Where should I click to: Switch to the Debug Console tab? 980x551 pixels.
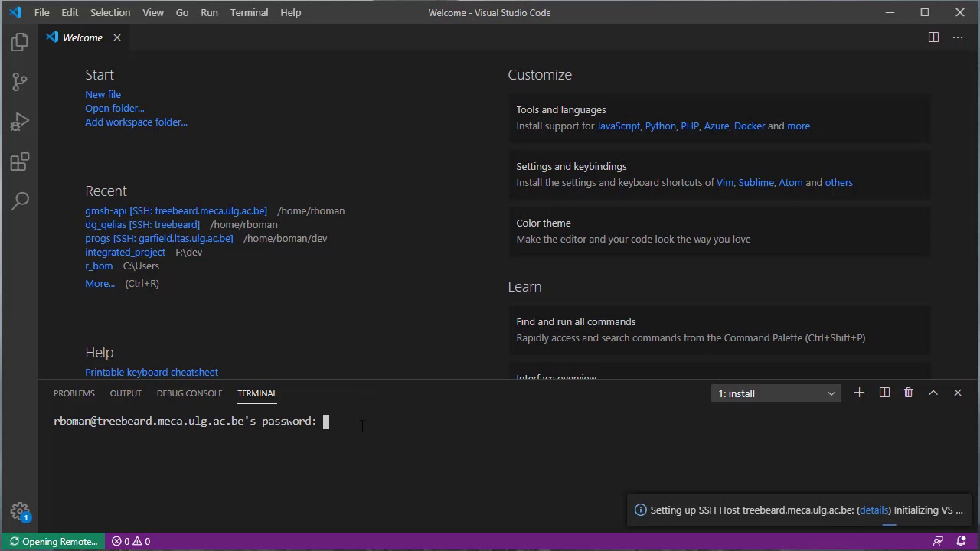click(x=189, y=393)
